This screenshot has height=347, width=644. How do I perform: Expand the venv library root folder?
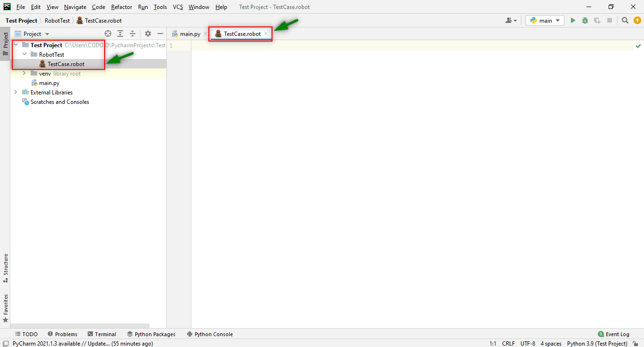point(24,73)
